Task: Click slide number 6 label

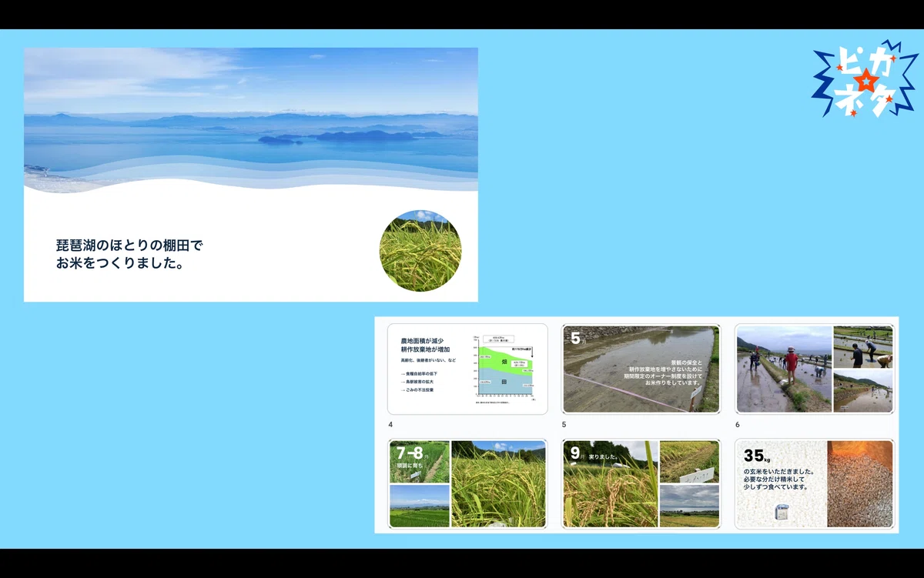Action: (x=738, y=425)
